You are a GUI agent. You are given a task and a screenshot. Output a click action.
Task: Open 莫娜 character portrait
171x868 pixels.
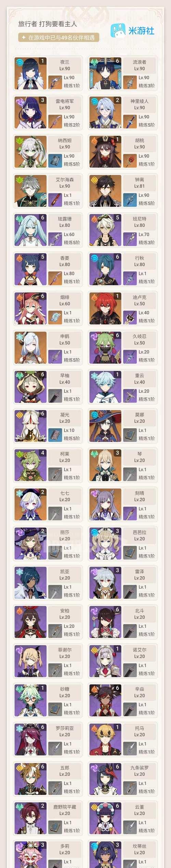(105, 426)
